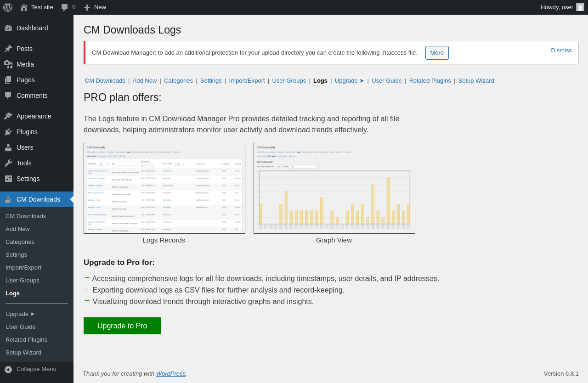Collapse the admin sidebar menu

[x=36, y=369]
